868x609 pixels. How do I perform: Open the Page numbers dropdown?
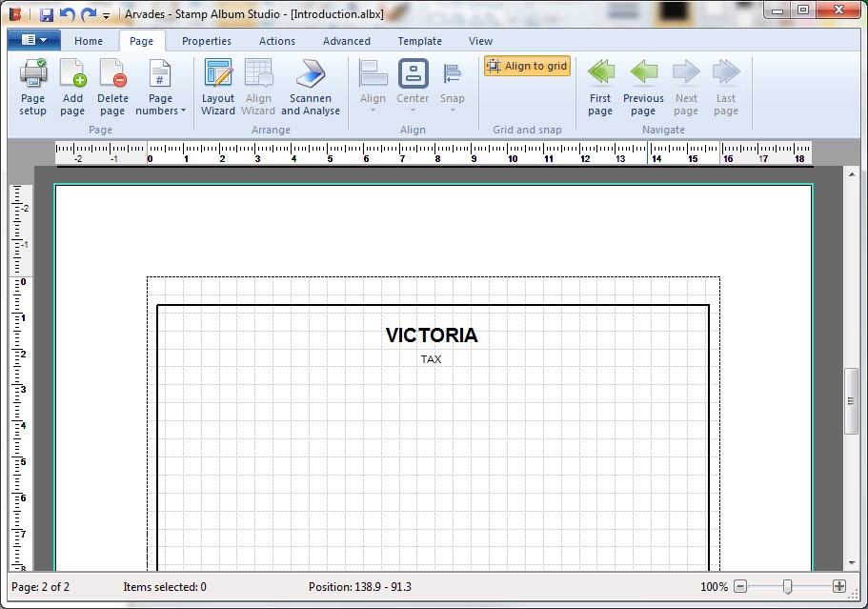(160, 88)
